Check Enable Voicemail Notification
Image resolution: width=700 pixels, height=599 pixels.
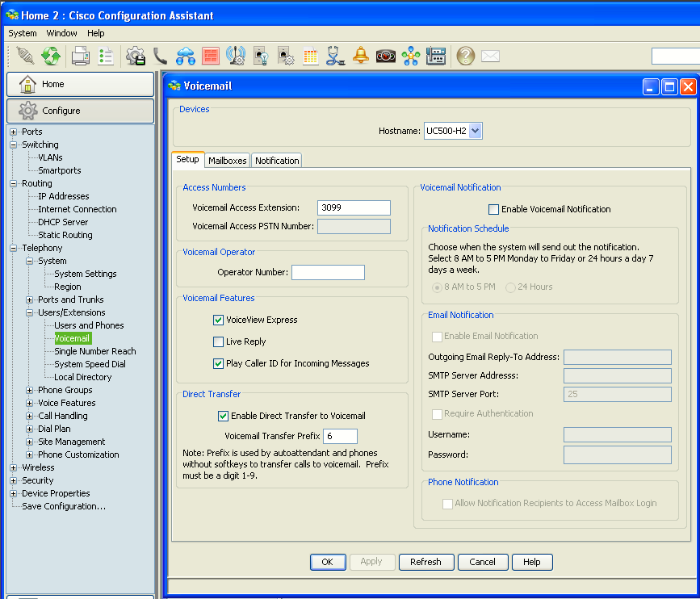(x=494, y=209)
